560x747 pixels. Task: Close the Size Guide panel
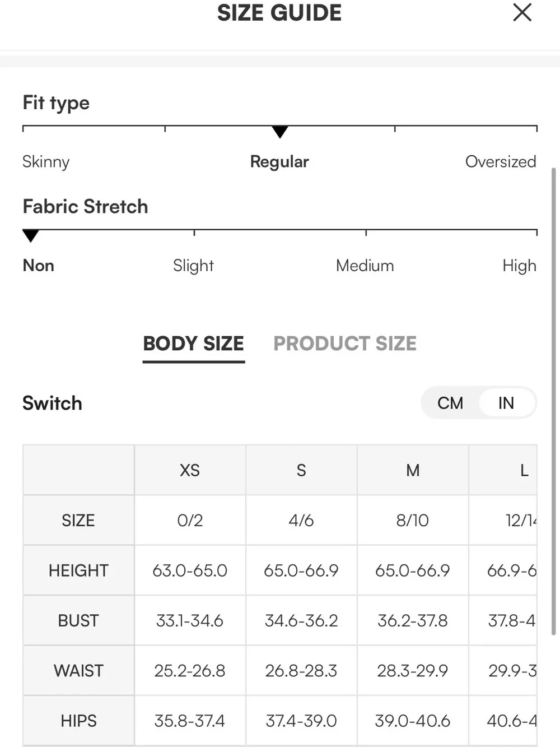click(522, 12)
